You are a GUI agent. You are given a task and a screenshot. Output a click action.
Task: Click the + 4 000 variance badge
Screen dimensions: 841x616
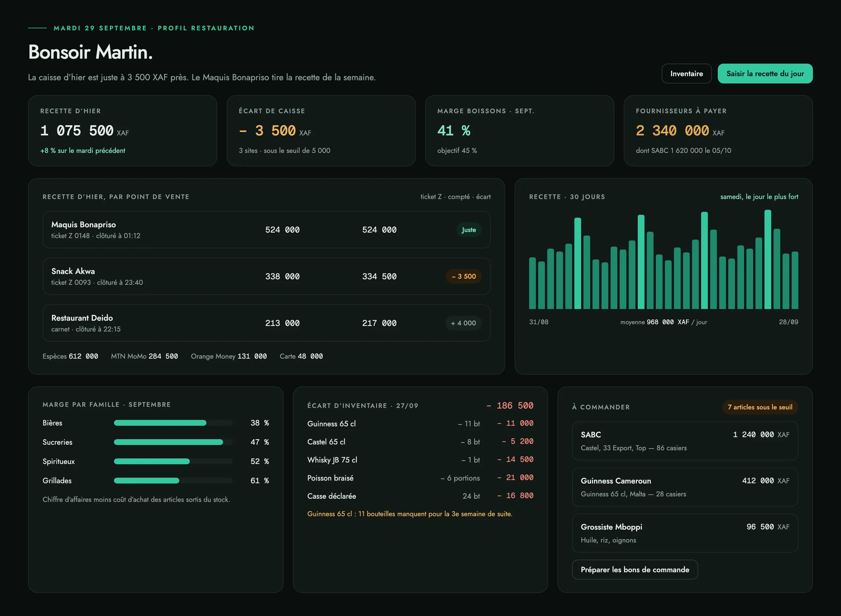pos(463,323)
